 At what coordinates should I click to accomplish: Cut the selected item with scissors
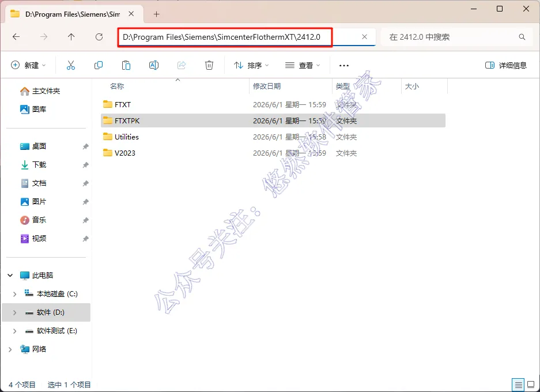click(x=71, y=65)
